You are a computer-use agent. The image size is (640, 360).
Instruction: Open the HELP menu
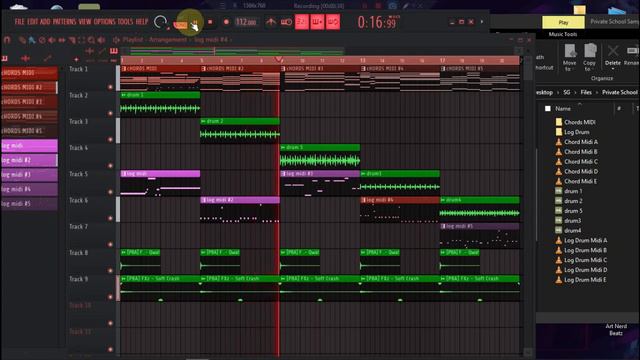(142, 22)
